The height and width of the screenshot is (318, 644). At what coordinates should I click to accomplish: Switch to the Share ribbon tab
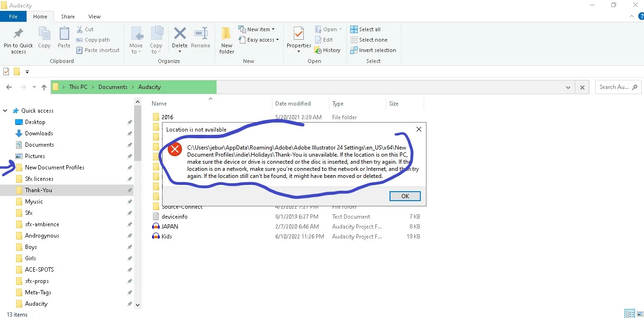pos(68,17)
